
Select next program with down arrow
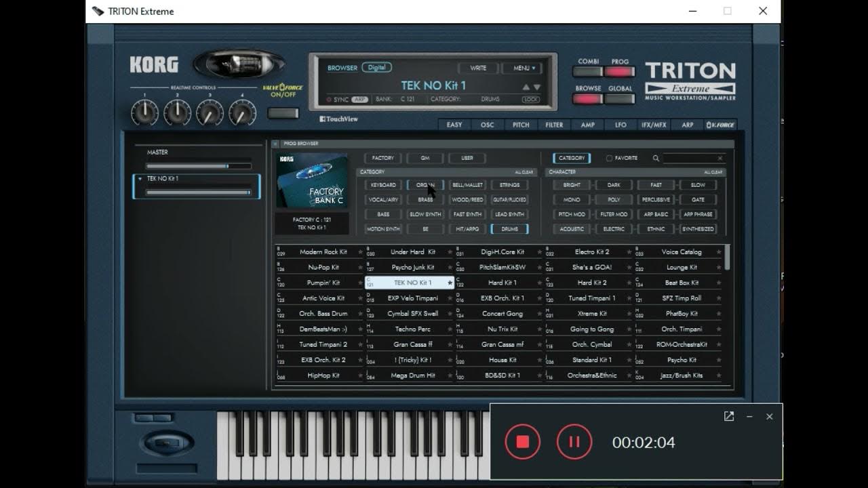[537, 87]
